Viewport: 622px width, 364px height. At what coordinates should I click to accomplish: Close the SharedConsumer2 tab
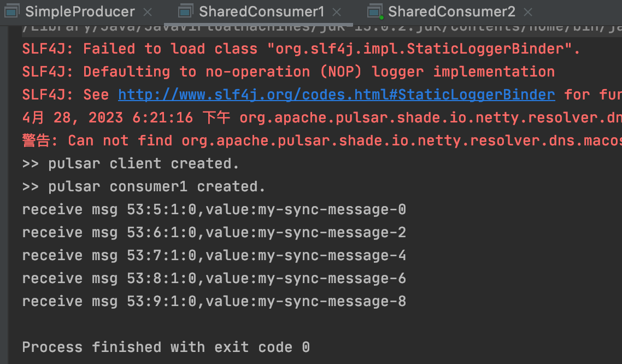[x=527, y=12]
